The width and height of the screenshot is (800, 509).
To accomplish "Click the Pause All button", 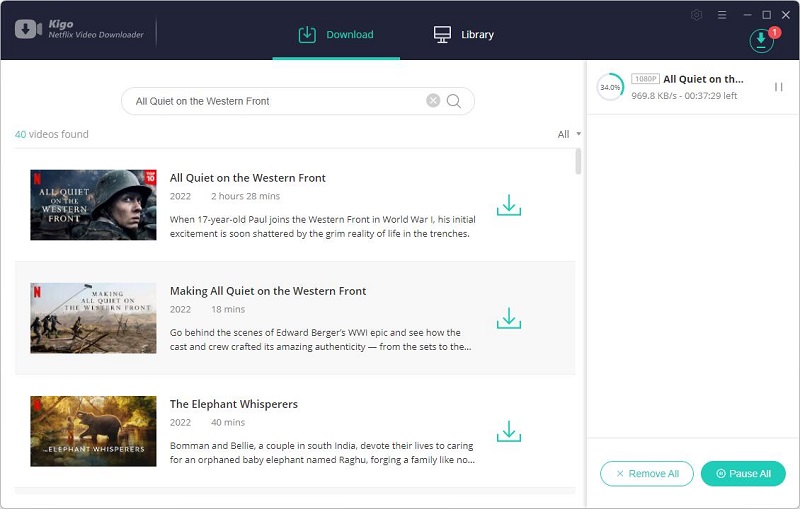I will (x=743, y=474).
